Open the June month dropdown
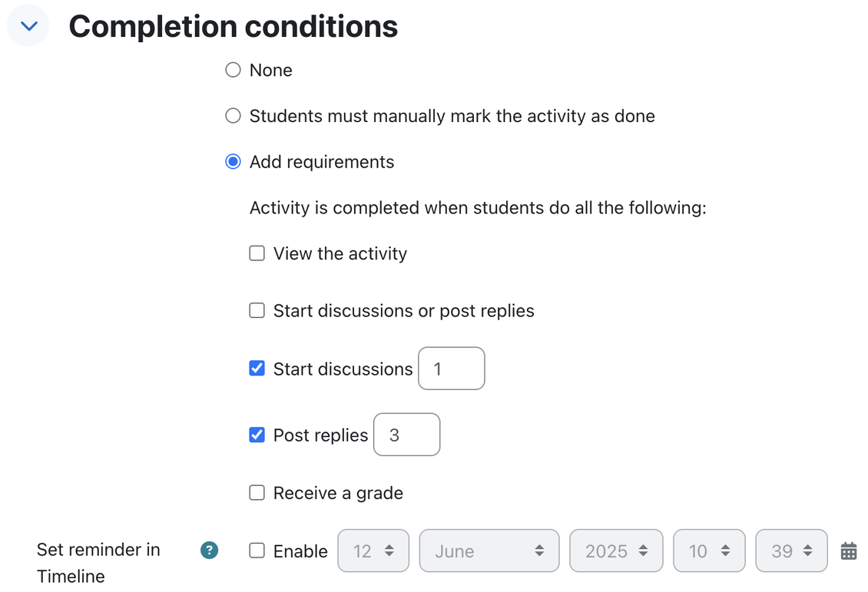 pyautogui.click(x=489, y=551)
